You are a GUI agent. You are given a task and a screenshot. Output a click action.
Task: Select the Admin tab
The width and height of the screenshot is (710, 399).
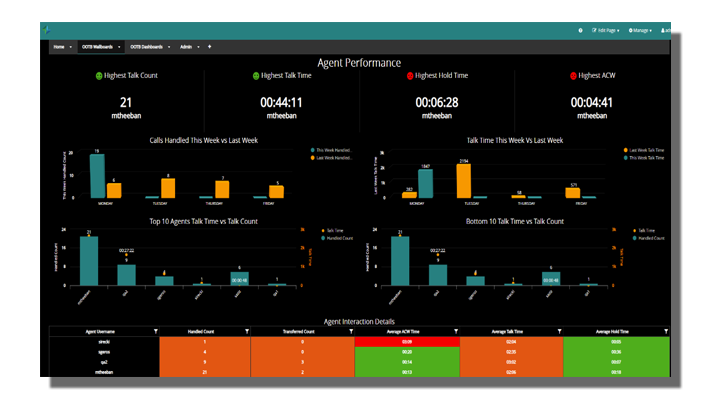186,47
